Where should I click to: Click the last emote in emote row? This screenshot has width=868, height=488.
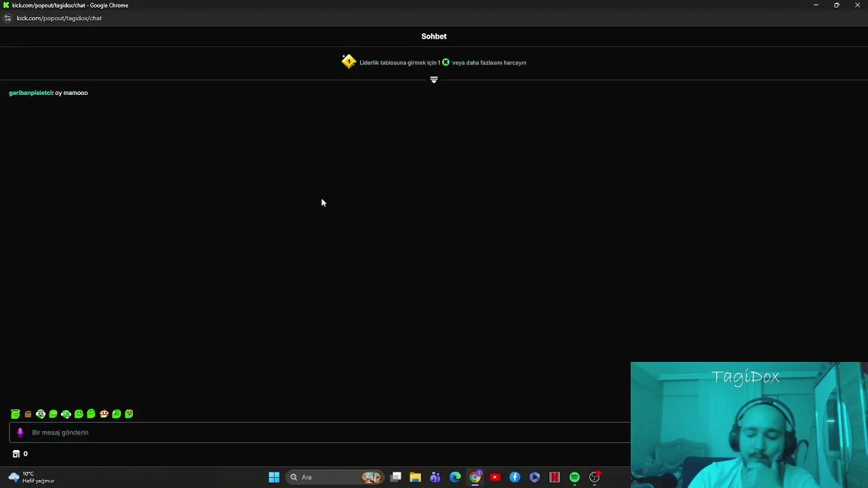[x=129, y=414]
